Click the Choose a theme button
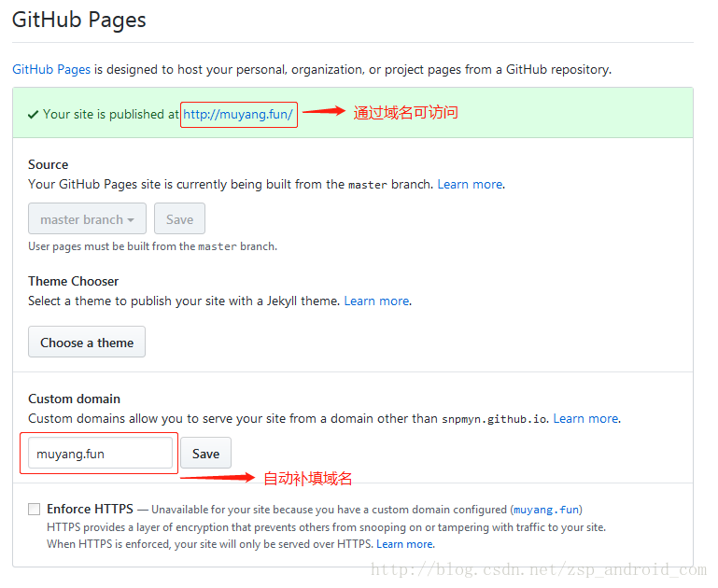The image size is (718, 588). point(87,342)
